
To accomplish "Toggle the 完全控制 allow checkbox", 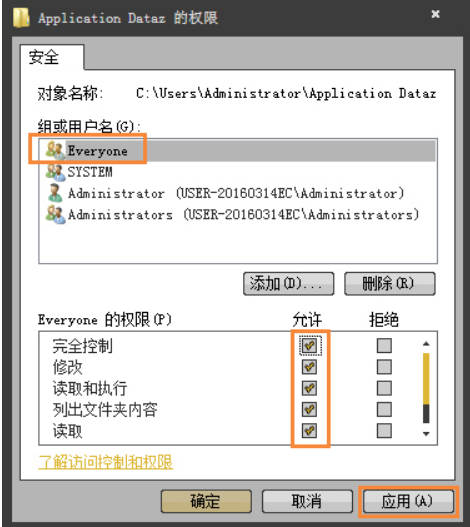I will [x=310, y=345].
